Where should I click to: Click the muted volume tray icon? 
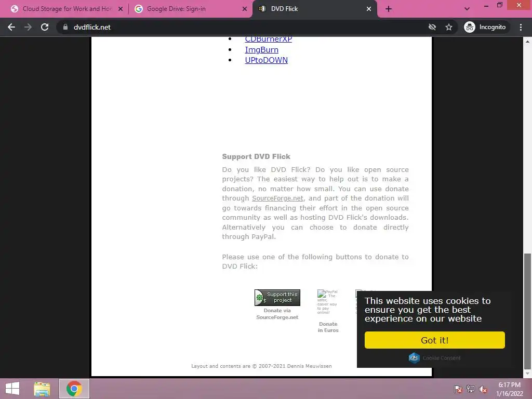pos(483,389)
